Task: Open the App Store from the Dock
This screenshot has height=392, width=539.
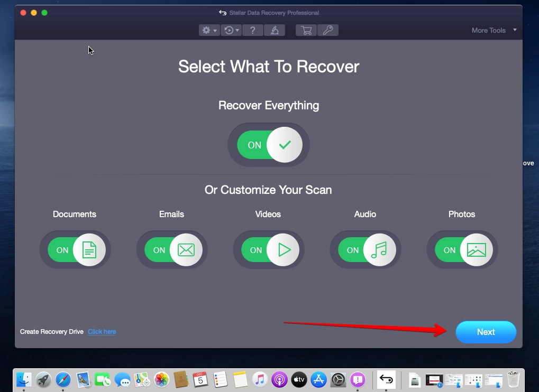Action: pyautogui.click(x=318, y=380)
